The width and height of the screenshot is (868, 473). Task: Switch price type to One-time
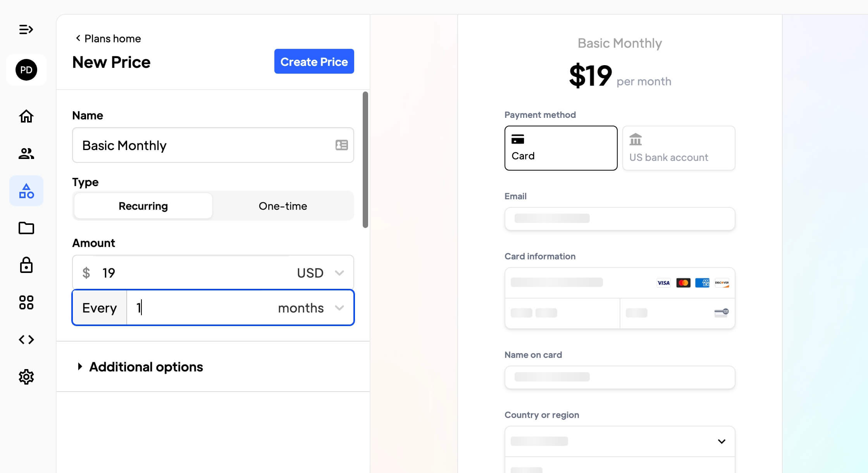pyautogui.click(x=283, y=206)
